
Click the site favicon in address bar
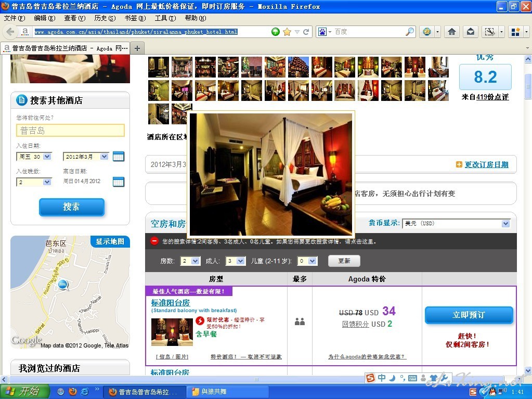(x=25, y=32)
